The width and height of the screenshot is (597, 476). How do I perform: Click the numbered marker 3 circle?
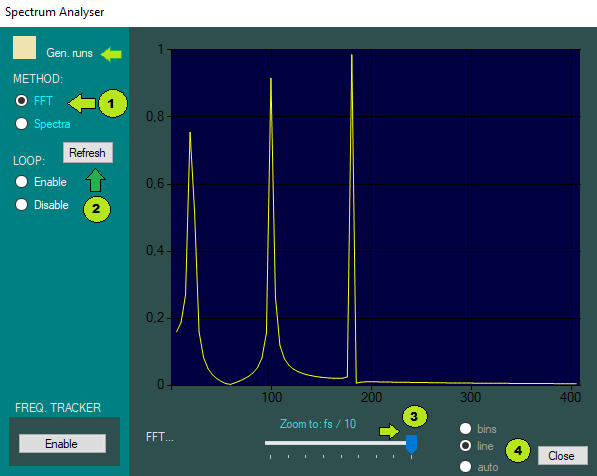coord(415,417)
